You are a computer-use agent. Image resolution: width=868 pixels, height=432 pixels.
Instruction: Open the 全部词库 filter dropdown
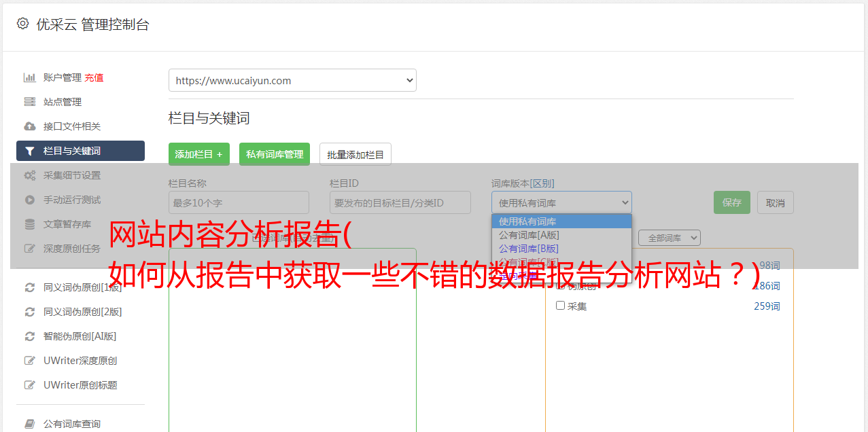669,238
